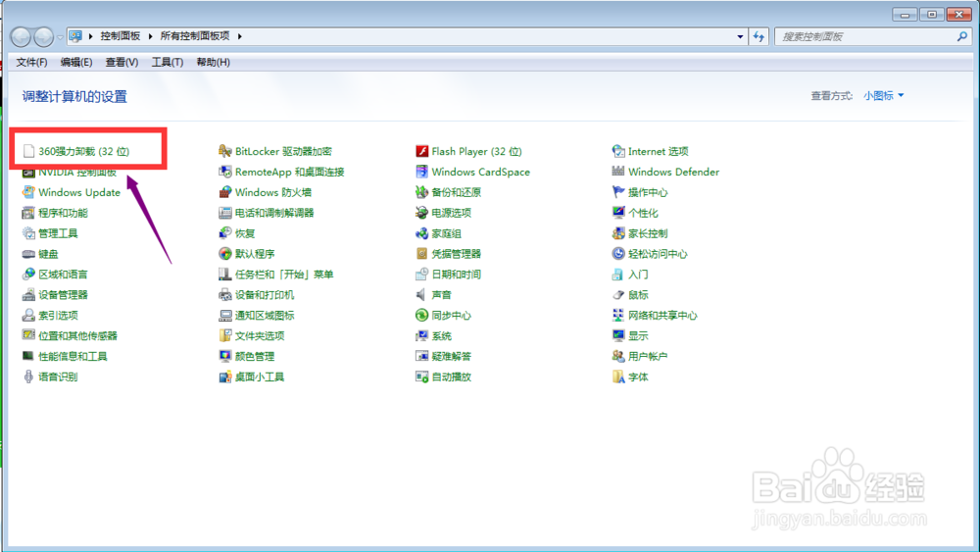980x552 pixels.
Task: Open the 查看(V) menu
Action: (x=122, y=62)
